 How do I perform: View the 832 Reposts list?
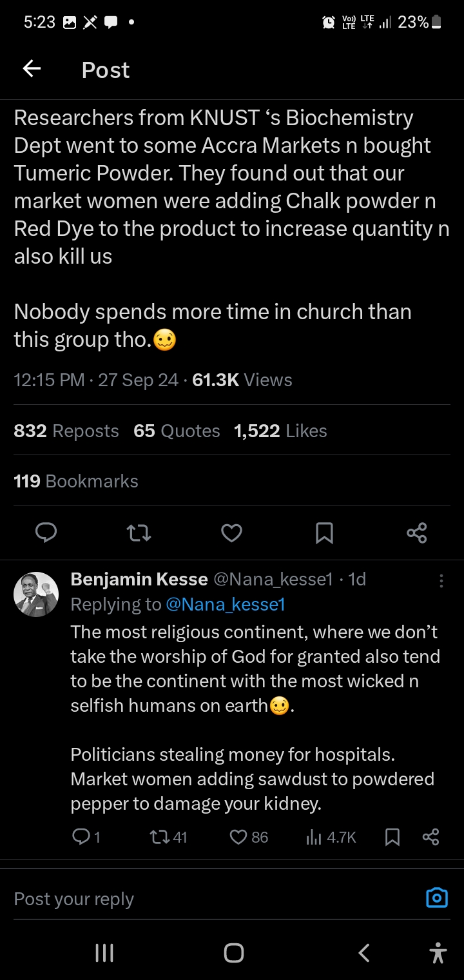pyautogui.click(x=66, y=431)
